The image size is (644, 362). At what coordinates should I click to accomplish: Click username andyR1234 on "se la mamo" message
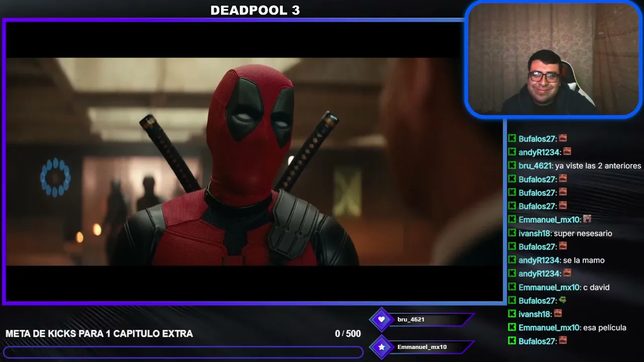(x=539, y=260)
